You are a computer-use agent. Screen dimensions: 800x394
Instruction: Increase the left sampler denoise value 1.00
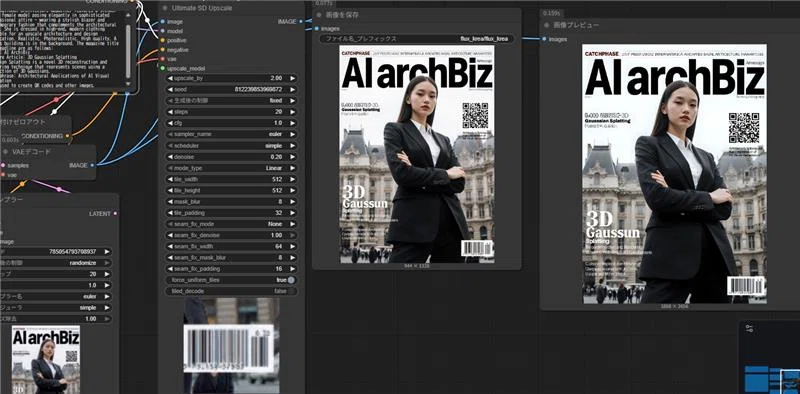(107, 318)
